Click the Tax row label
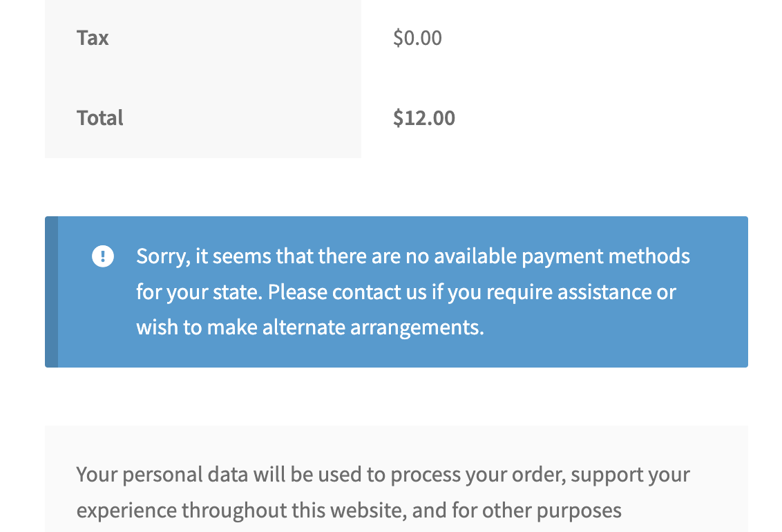 (x=93, y=38)
